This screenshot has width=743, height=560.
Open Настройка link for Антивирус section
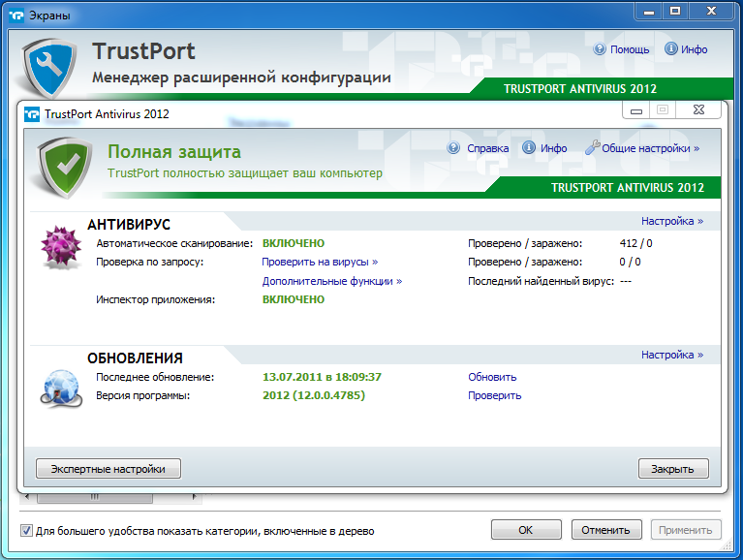pos(672,221)
